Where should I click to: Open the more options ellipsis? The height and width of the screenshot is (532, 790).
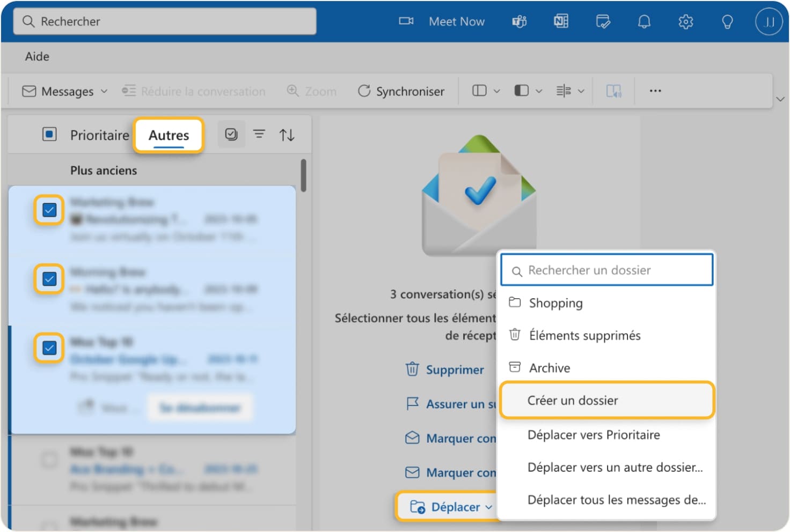point(655,91)
